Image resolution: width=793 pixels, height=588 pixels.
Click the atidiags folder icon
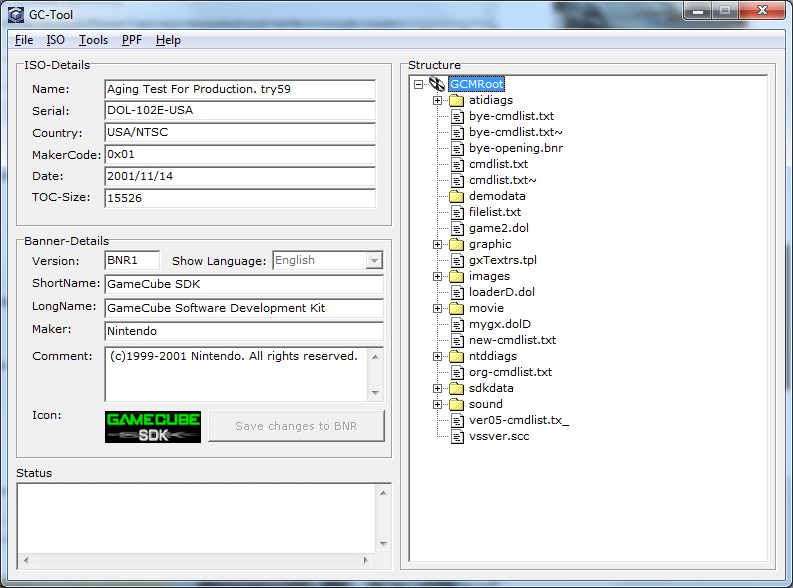pos(457,100)
